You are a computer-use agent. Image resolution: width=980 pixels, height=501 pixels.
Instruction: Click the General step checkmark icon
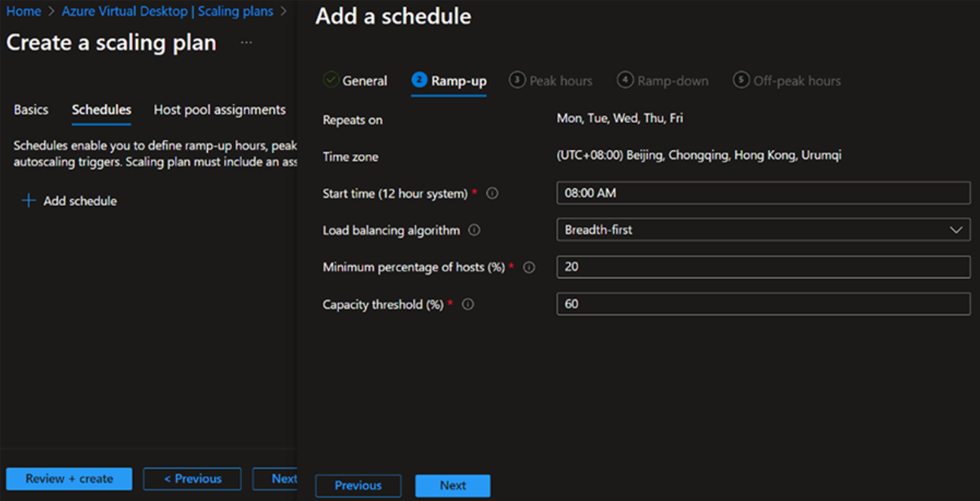point(331,80)
